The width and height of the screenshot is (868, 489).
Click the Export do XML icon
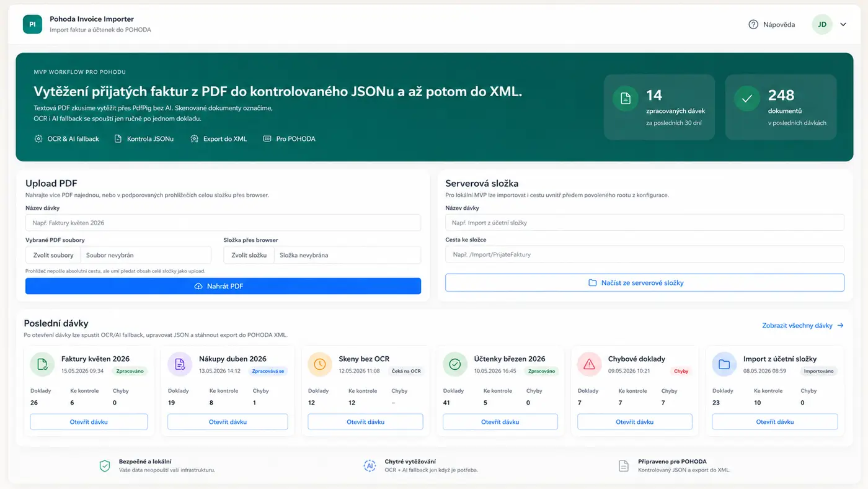(x=195, y=139)
